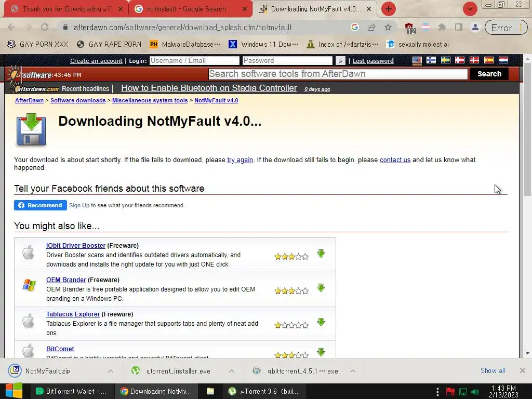Open the Windows Start menu
The height and width of the screenshot is (399, 532).
pyautogui.click(x=14, y=391)
